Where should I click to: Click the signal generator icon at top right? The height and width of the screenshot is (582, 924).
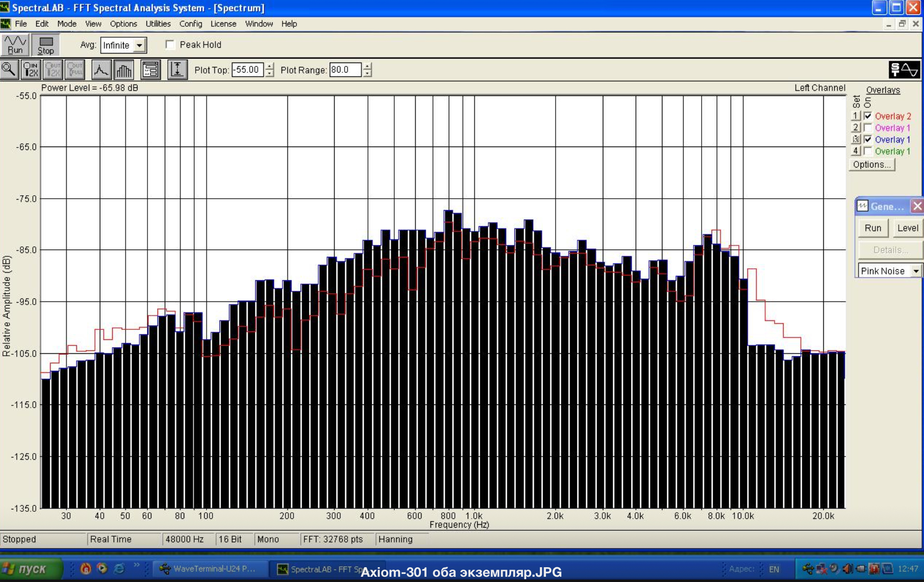[904, 70]
